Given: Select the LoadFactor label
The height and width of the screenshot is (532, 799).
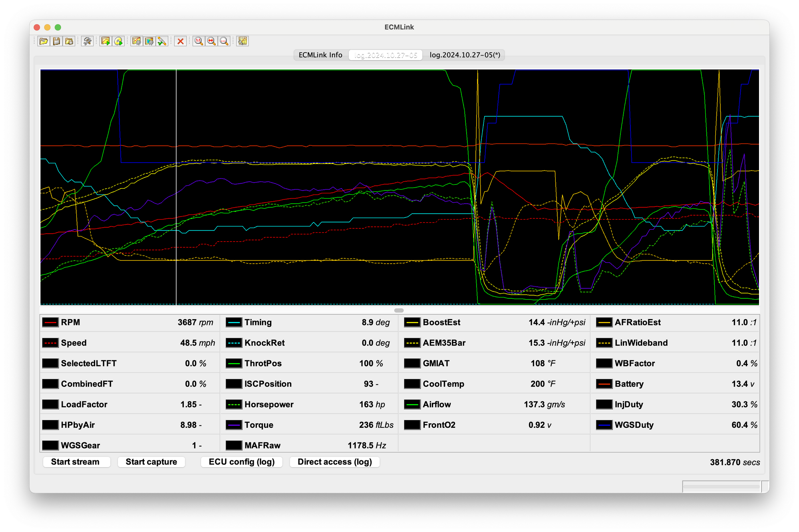Looking at the screenshot, I should click(x=84, y=404).
